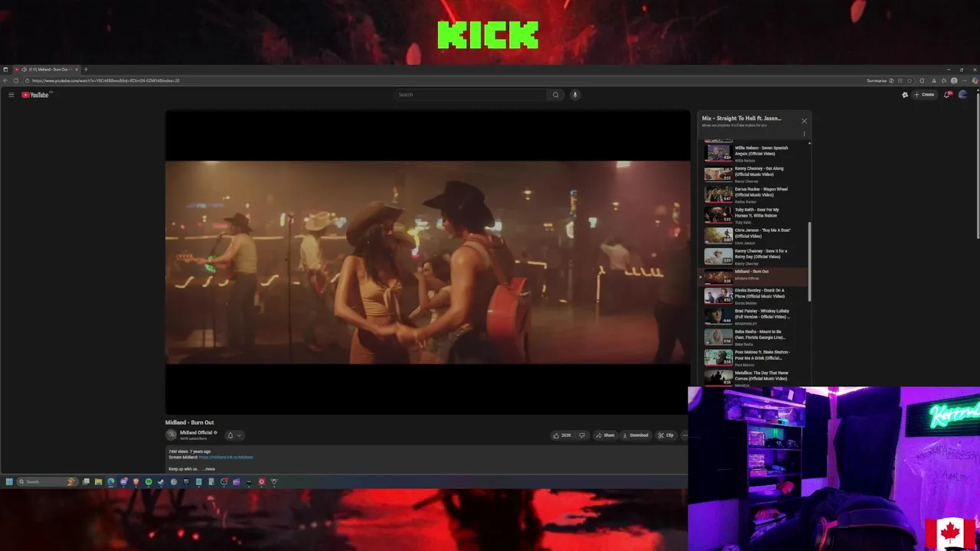This screenshot has width=980, height=551.
Task: Start voice search with the microphone icon
Action: pos(575,95)
